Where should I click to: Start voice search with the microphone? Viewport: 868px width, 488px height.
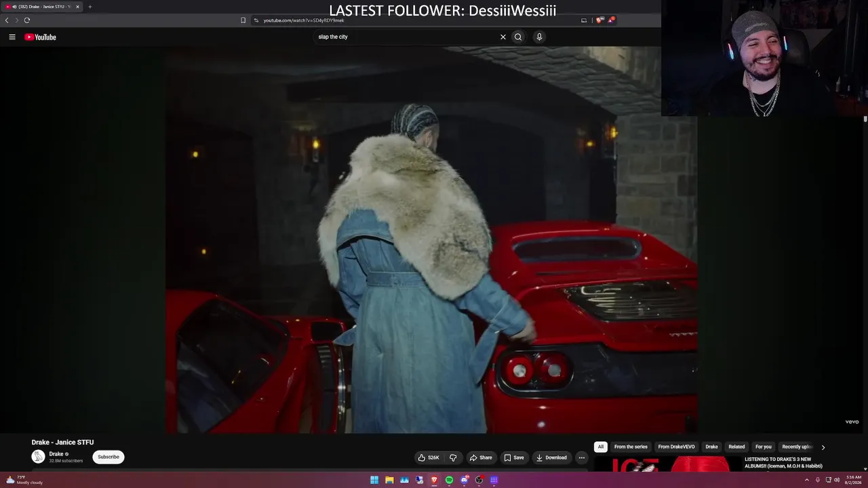click(539, 37)
